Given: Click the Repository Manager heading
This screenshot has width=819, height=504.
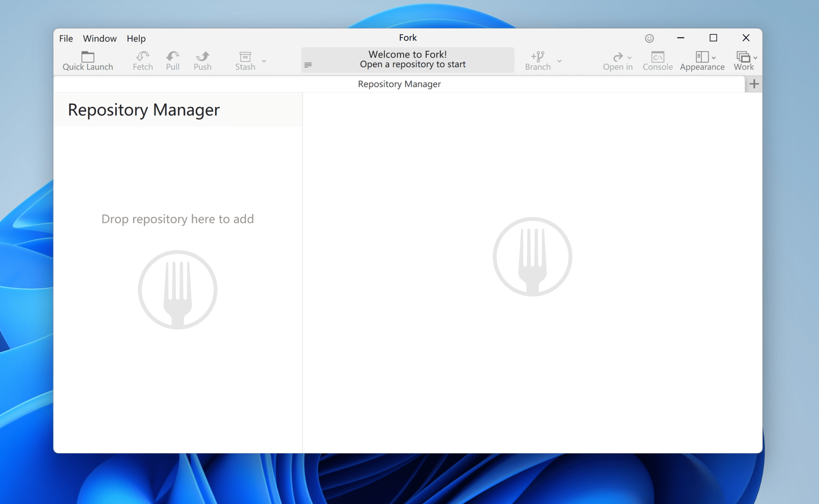Looking at the screenshot, I should (x=144, y=110).
